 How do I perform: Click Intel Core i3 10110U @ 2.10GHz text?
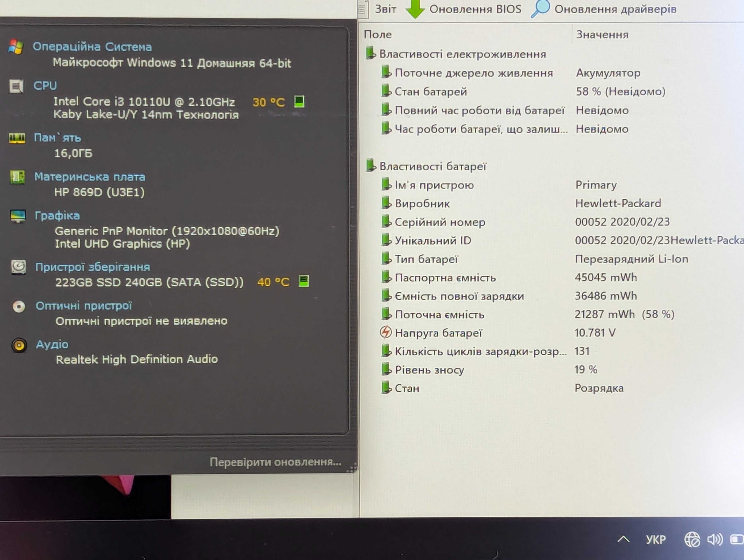144,102
